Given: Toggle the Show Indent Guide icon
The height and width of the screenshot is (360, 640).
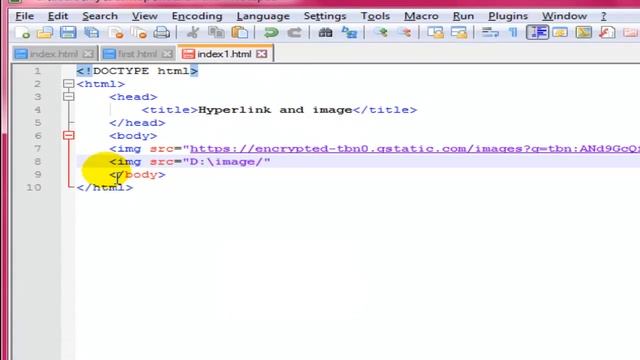Looking at the screenshot, I should [x=537, y=32].
